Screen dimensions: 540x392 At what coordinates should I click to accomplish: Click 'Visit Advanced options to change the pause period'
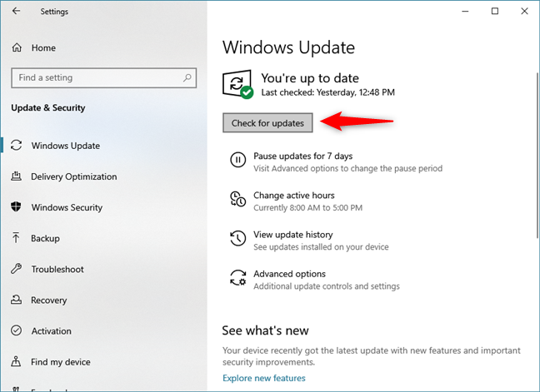pos(347,168)
